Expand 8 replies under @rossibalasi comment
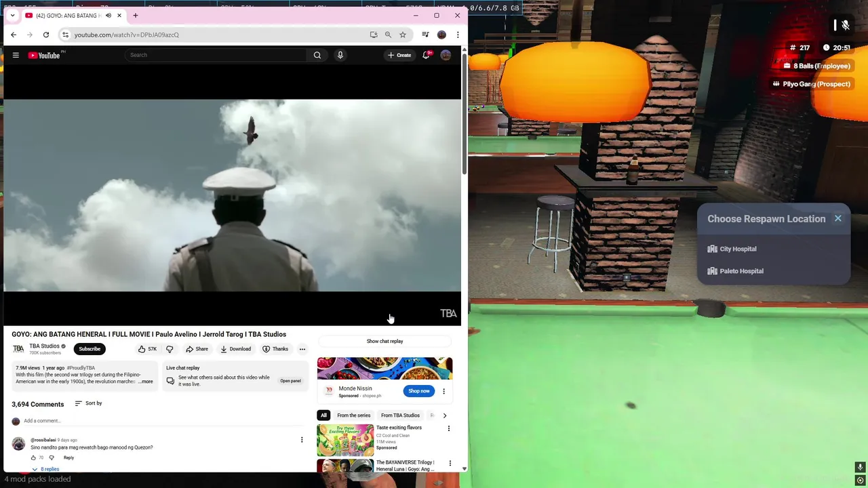The height and width of the screenshot is (488, 868). coord(45,469)
